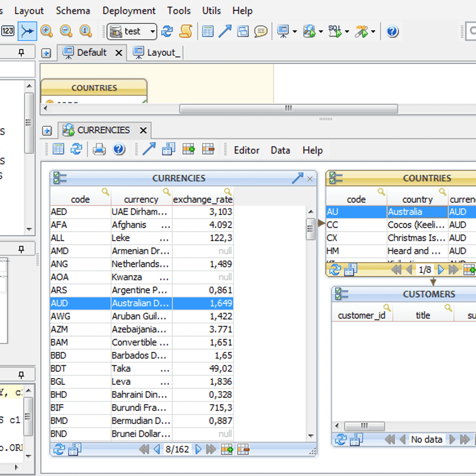Open the Tools menu
The width and height of the screenshot is (476, 476).
pyautogui.click(x=179, y=11)
